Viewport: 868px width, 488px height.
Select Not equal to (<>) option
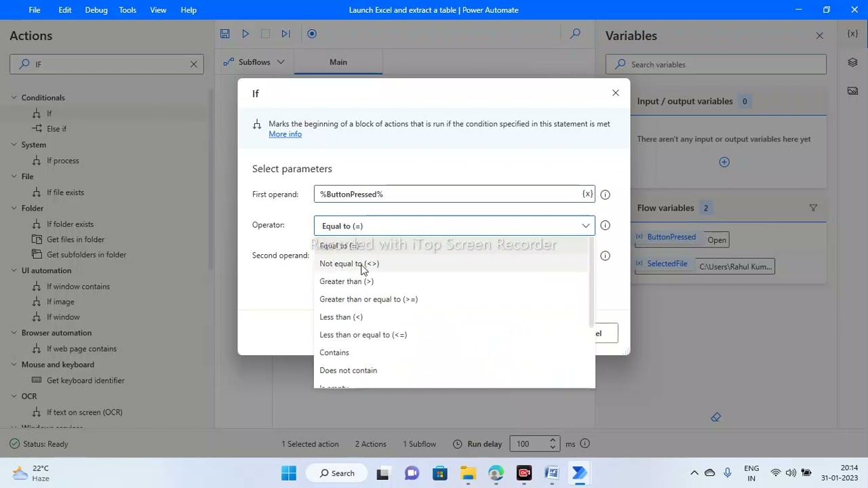(x=452, y=264)
